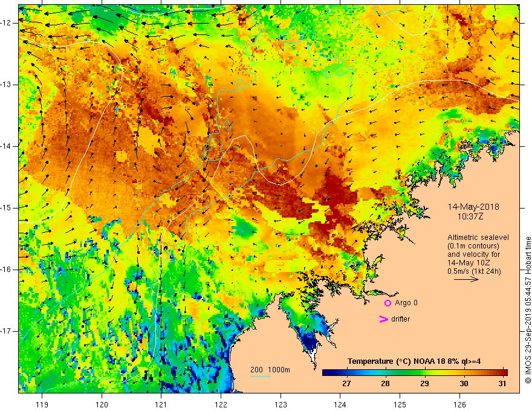
Task: Click the magenta drifter arrow symbol
Action: pos(383,319)
